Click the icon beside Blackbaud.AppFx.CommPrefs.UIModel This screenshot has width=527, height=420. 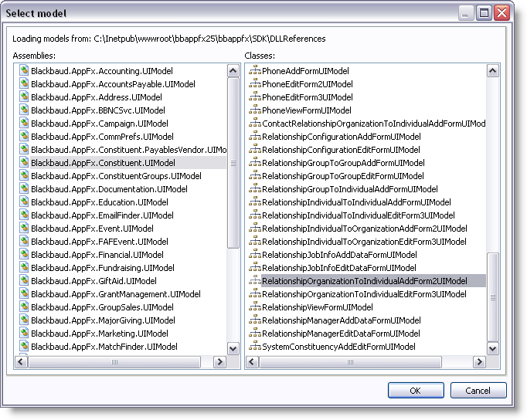coord(24,136)
